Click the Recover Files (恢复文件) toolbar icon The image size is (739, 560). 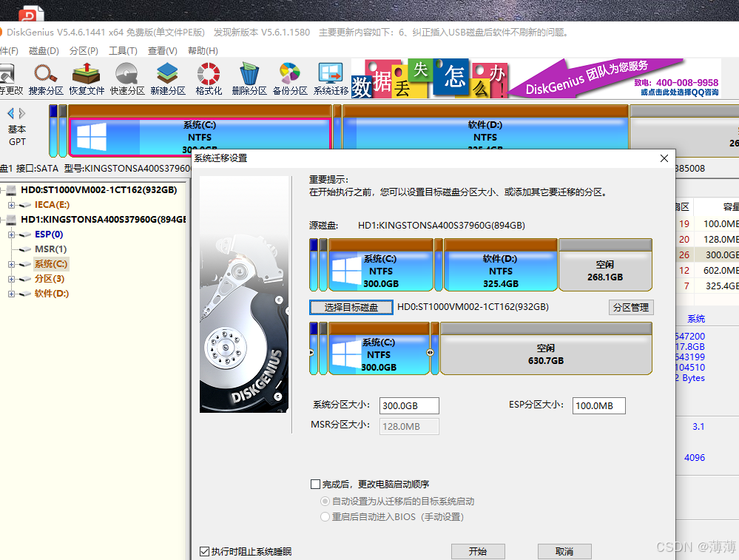click(x=87, y=78)
